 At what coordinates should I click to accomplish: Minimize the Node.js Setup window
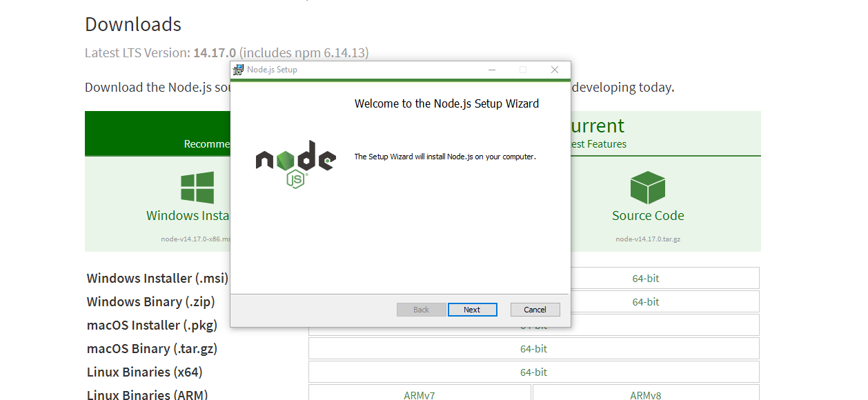tap(492, 70)
